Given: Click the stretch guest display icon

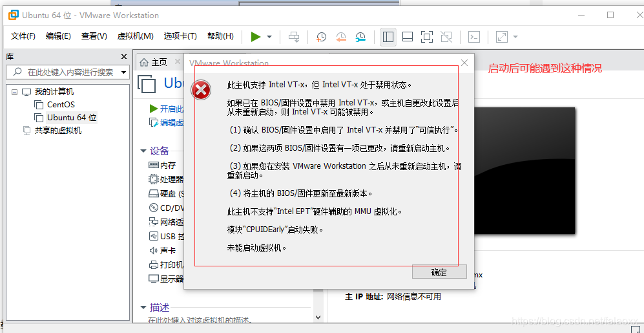Looking at the screenshot, I should (x=502, y=37).
